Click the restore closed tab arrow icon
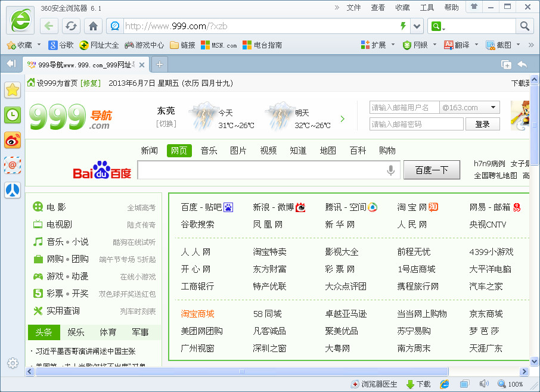 (x=523, y=64)
